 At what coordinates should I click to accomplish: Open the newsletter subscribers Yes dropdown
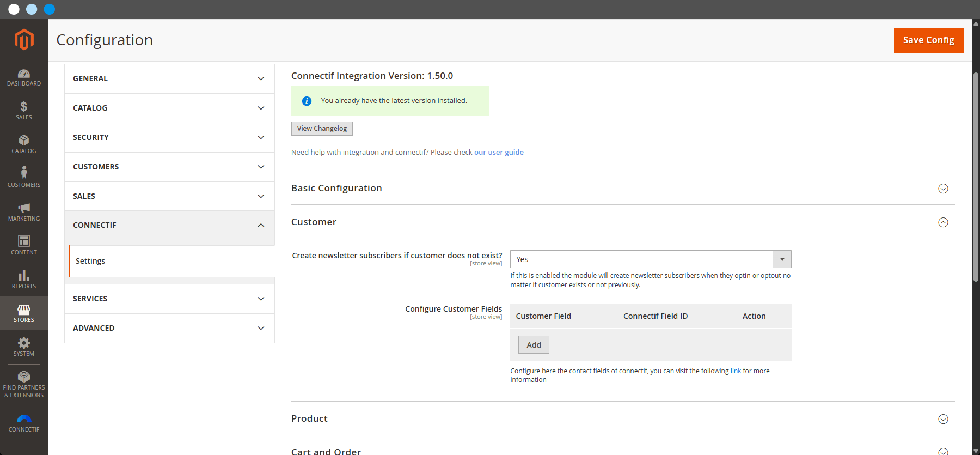tap(651, 259)
